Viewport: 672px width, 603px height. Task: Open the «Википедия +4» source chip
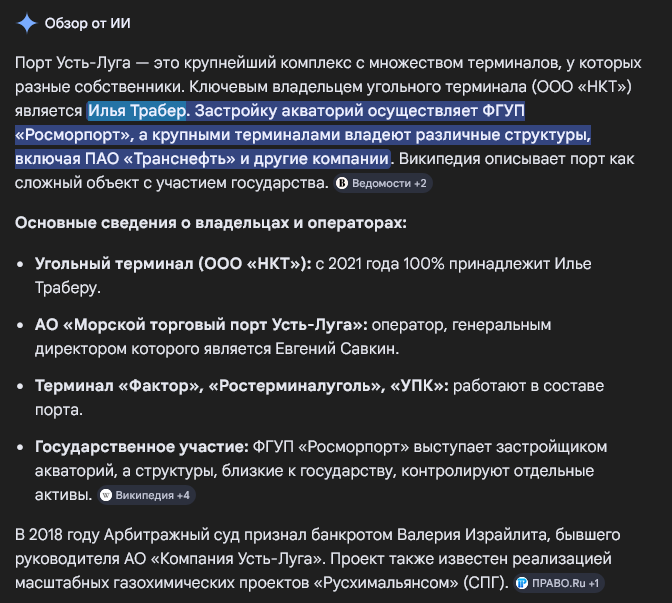click(x=144, y=495)
